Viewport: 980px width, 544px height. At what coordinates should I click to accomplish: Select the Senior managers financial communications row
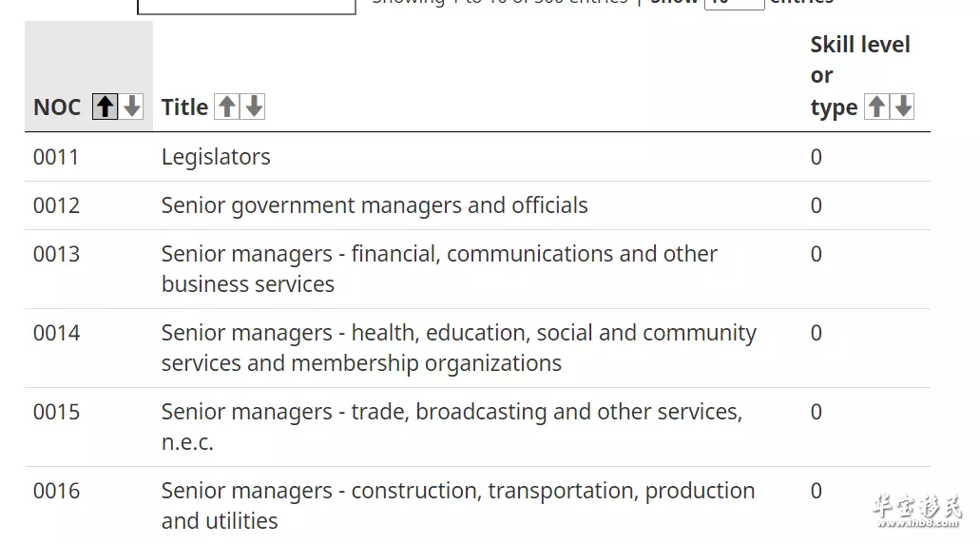pyautogui.click(x=477, y=269)
